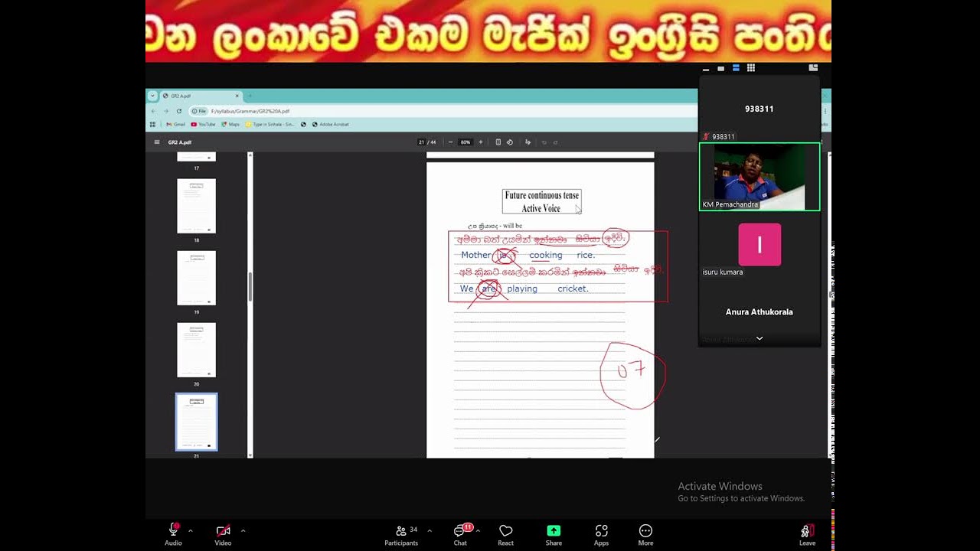Open page 17 thumbnail
980x551 pixels.
pyautogui.click(x=197, y=157)
